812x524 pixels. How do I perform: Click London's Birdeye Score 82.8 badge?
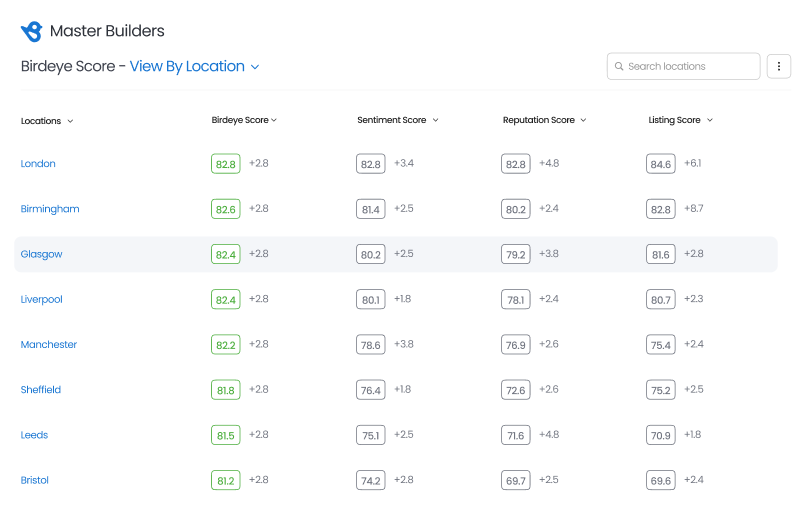(226, 164)
